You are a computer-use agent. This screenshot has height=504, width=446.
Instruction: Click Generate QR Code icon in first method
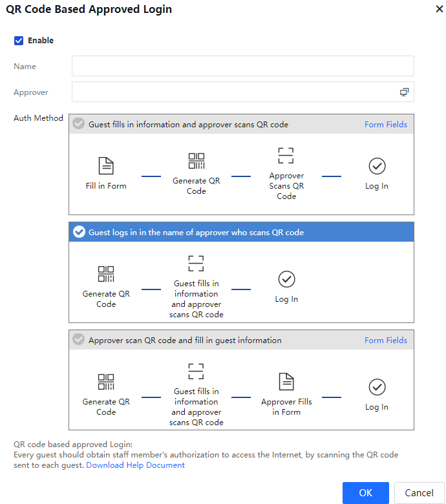tap(196, 161)
